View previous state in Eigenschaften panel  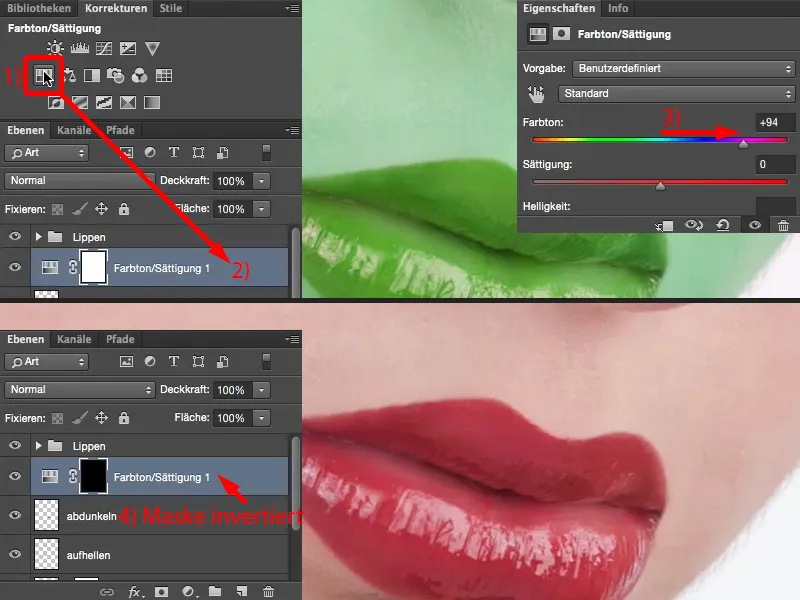click(694, 225)
